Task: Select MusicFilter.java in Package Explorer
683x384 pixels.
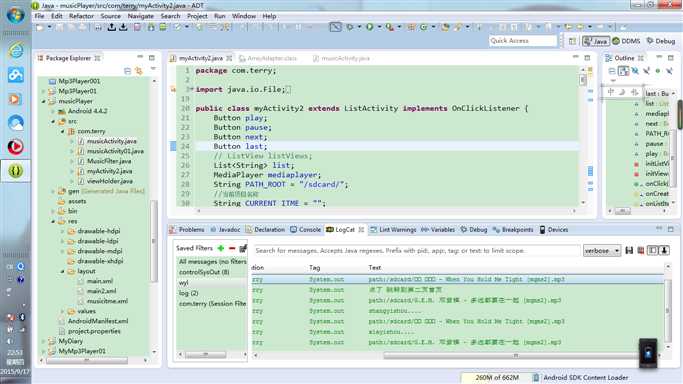Action: tap(109, 161)
